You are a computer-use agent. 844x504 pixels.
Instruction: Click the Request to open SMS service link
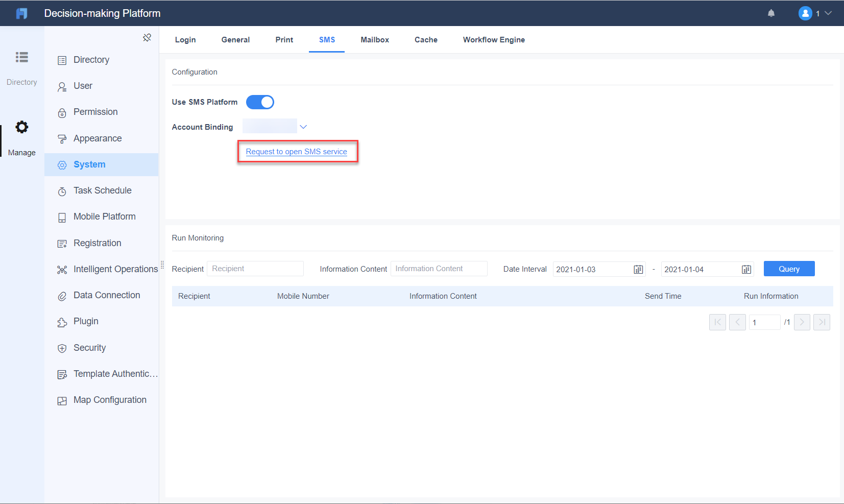pyautogui.click(x=297, y=152)
